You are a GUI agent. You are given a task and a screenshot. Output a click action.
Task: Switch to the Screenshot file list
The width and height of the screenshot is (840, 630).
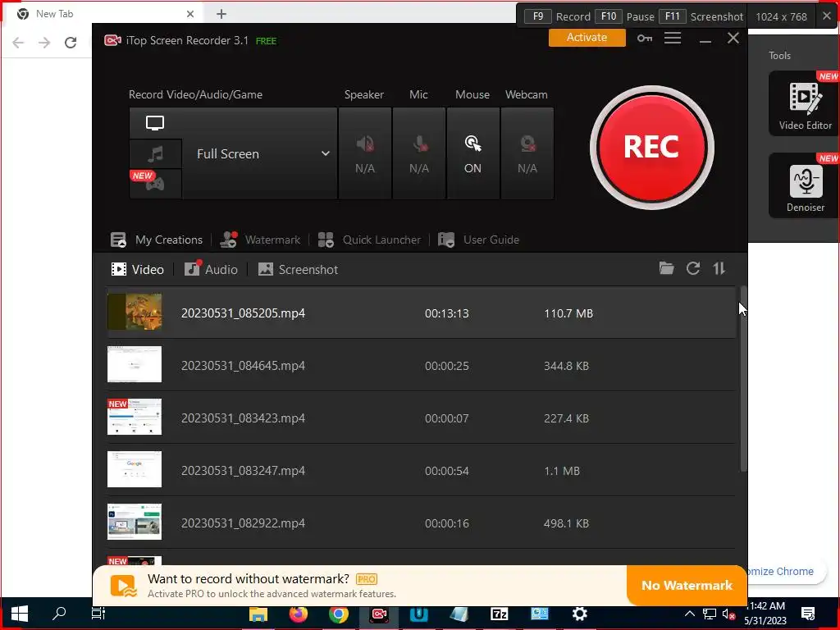coord(298,269)
